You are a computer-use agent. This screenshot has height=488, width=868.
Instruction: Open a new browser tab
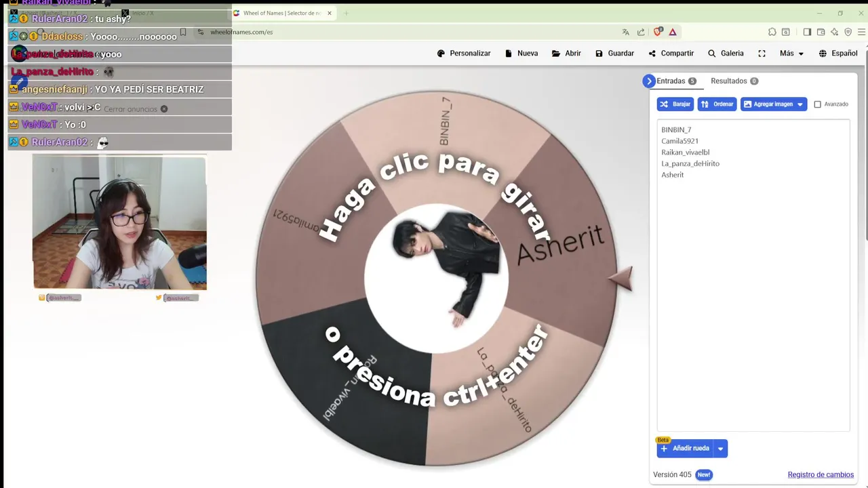click(x=346, y=13)
